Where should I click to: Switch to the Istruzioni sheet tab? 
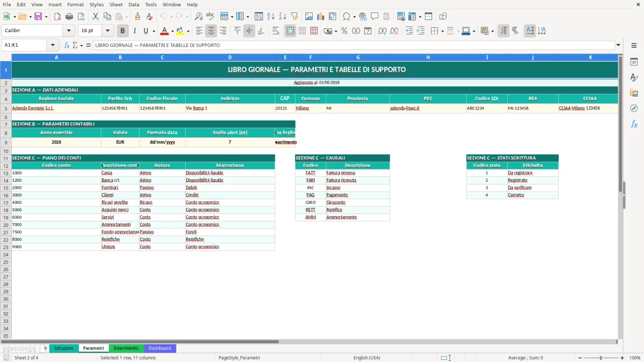[x=64, y=348]
